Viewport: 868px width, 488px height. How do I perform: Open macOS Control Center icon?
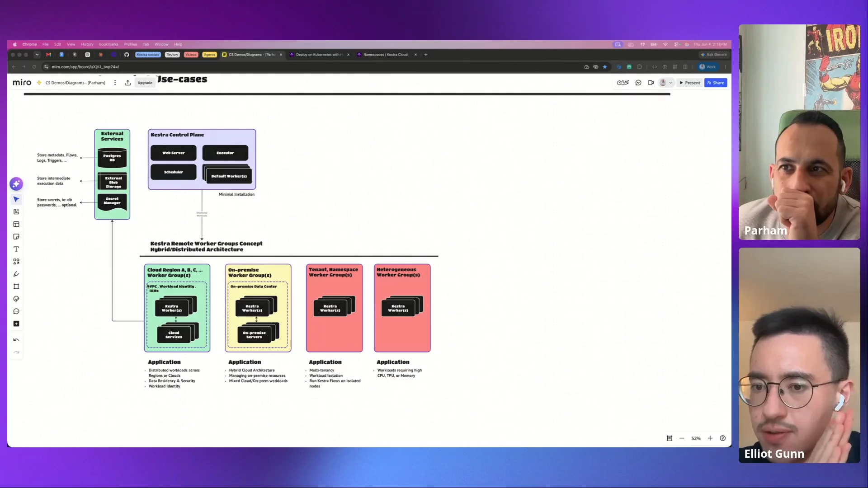point(676,44)
